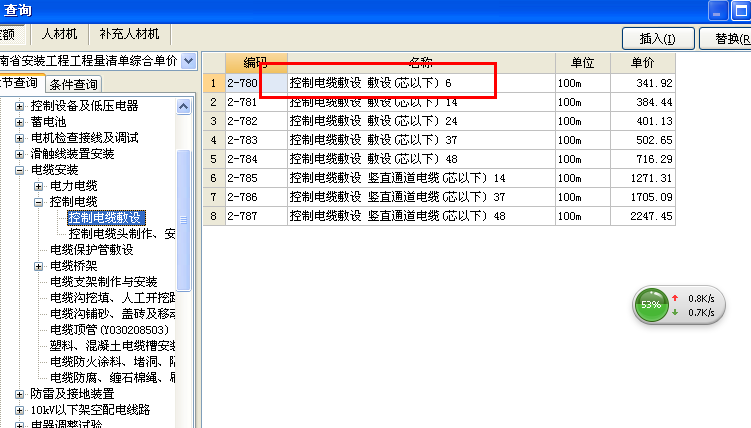The width and height of the screenshot is (751, 428).
Task: Expand the 电缆桥架 node
Action: click(38, 266)
